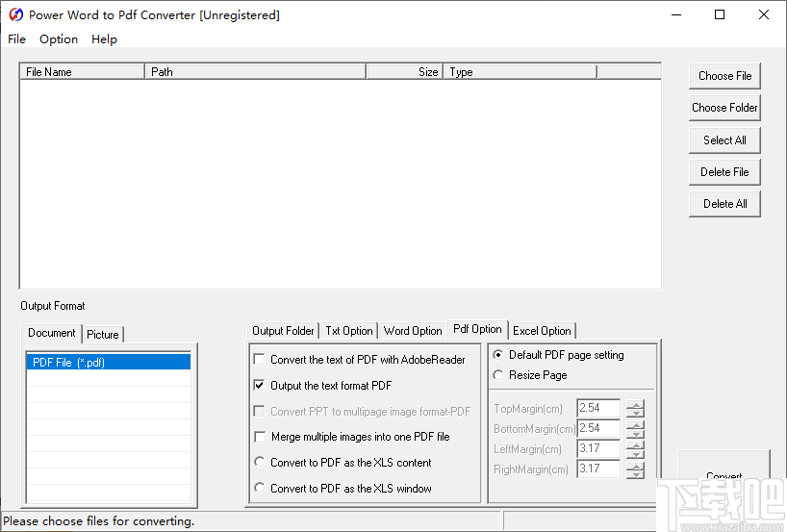Switch to the Picture output tab
787x532 pixels.
point(103,334)
